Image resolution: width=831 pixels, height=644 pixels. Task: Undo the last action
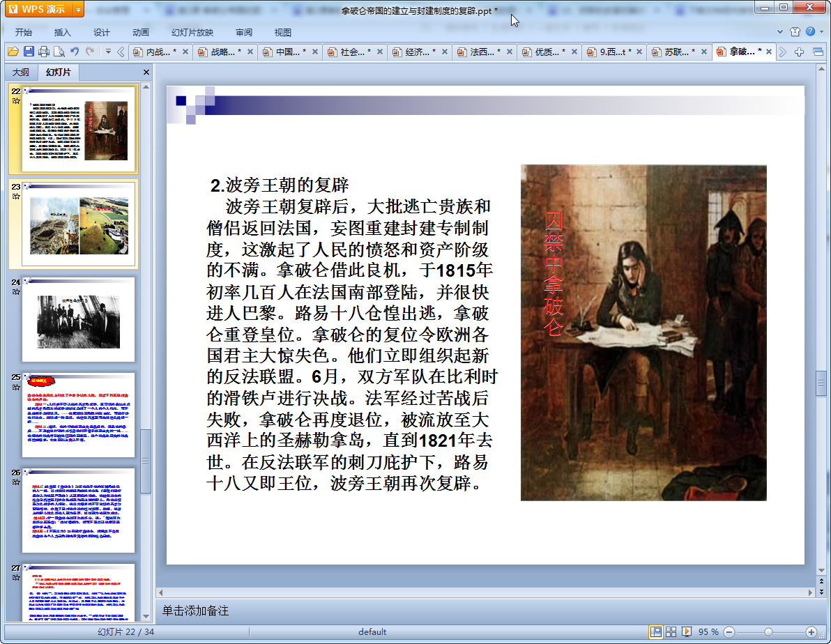[x=75, y=52]
